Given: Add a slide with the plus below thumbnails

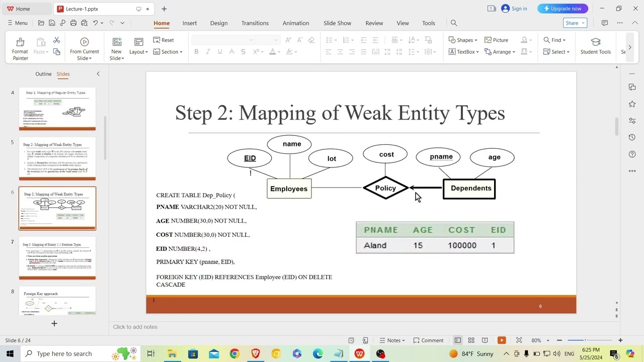Looking at the screenshot, I should [x=54, y=323].
